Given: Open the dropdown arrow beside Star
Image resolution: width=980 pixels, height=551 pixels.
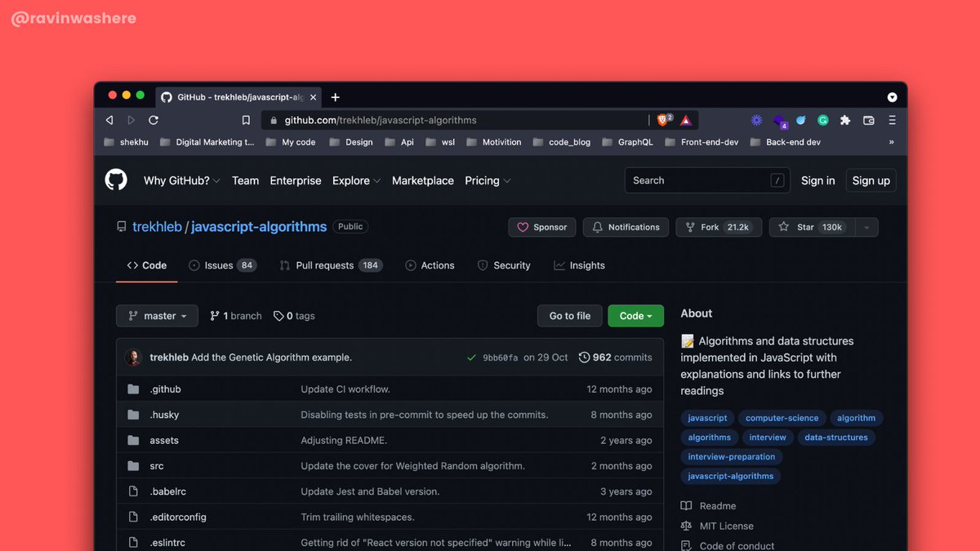Looking at the screenshot, I should (866, 227).
